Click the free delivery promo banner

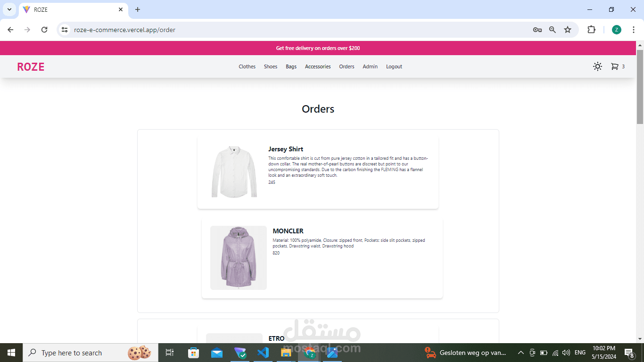[x=318, y=48]
